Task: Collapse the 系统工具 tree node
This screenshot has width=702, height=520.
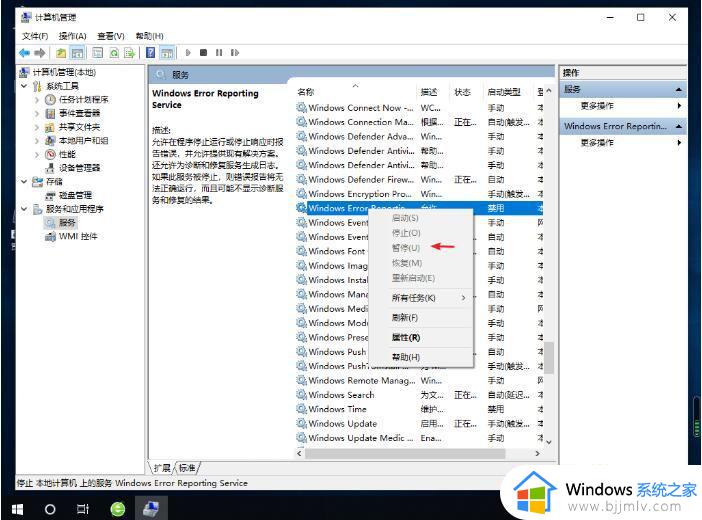Action: pyautogui.click(x=24, y=86)
